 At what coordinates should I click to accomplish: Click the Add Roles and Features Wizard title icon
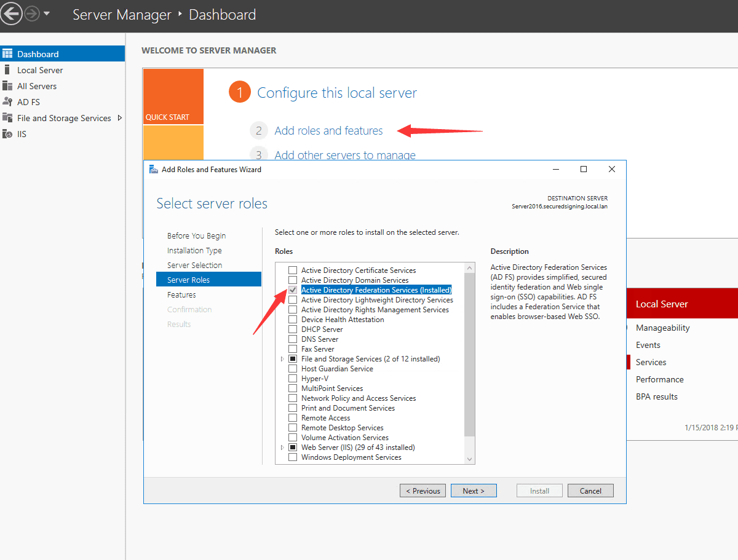pyautogui.click(x=154, y=168)
